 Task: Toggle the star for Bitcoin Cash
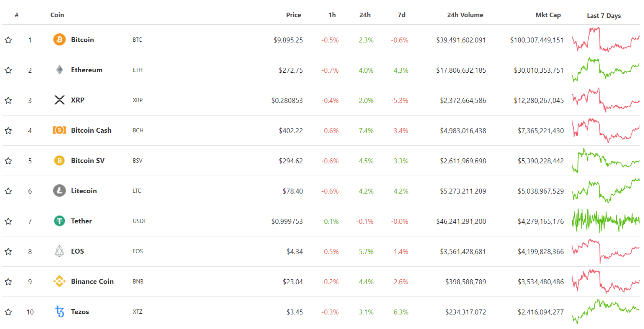(8, 130)
